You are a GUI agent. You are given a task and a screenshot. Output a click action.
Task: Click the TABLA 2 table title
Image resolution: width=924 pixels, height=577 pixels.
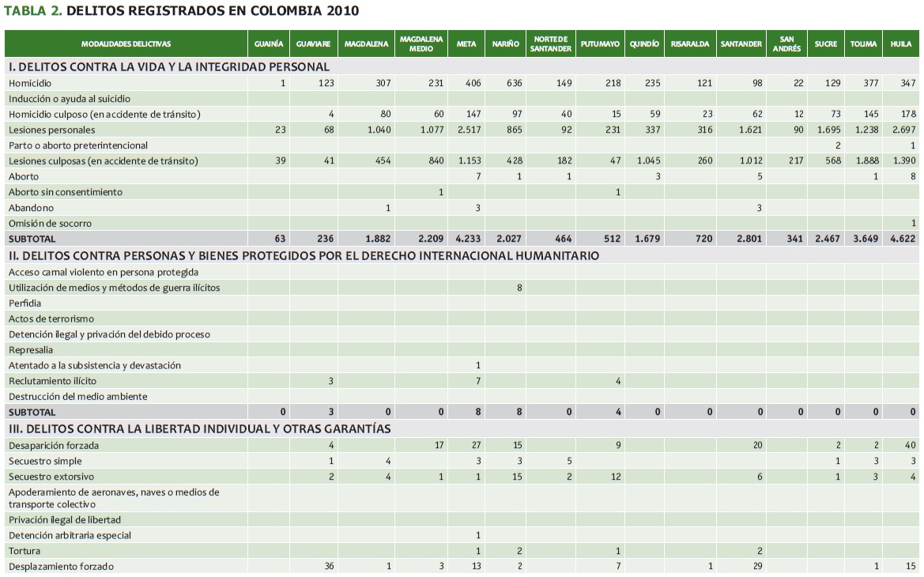click(181, 11)
